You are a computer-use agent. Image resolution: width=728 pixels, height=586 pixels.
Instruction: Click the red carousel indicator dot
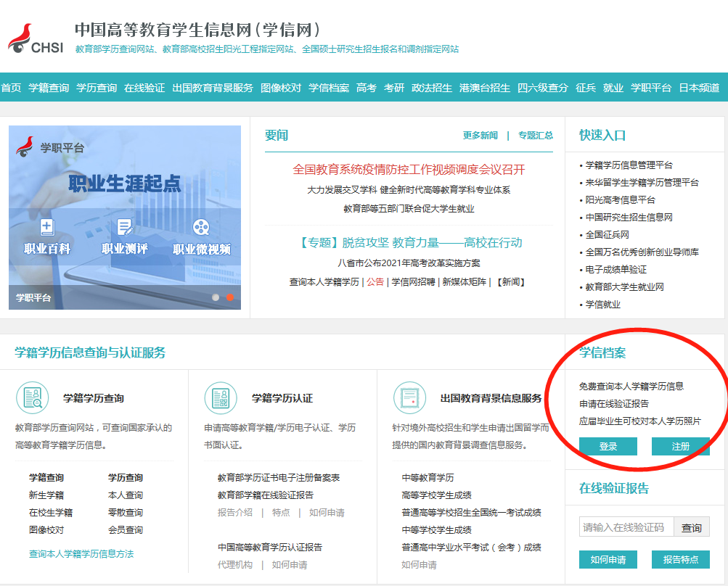[230, 297]
